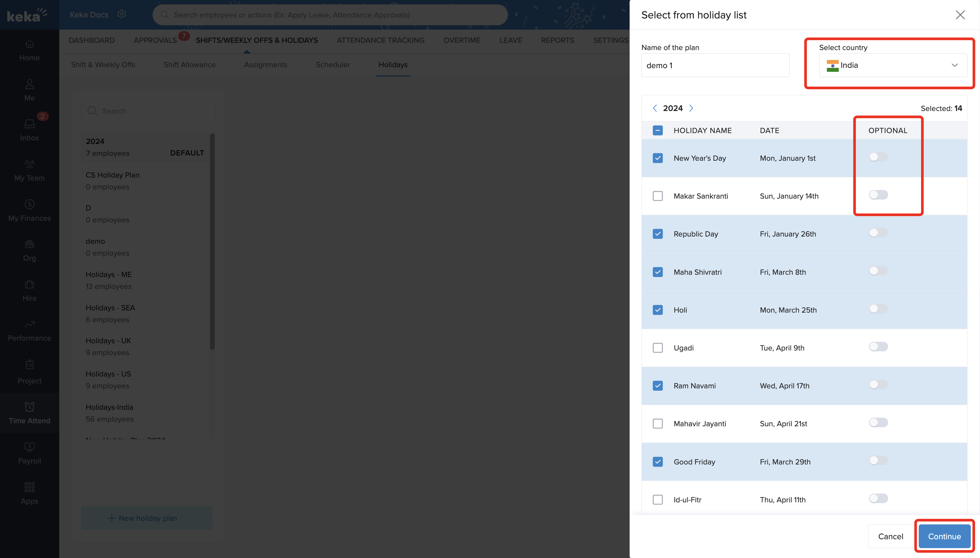980x558 pixels.
Task: Go to next year after 2024
Action: 691,108
